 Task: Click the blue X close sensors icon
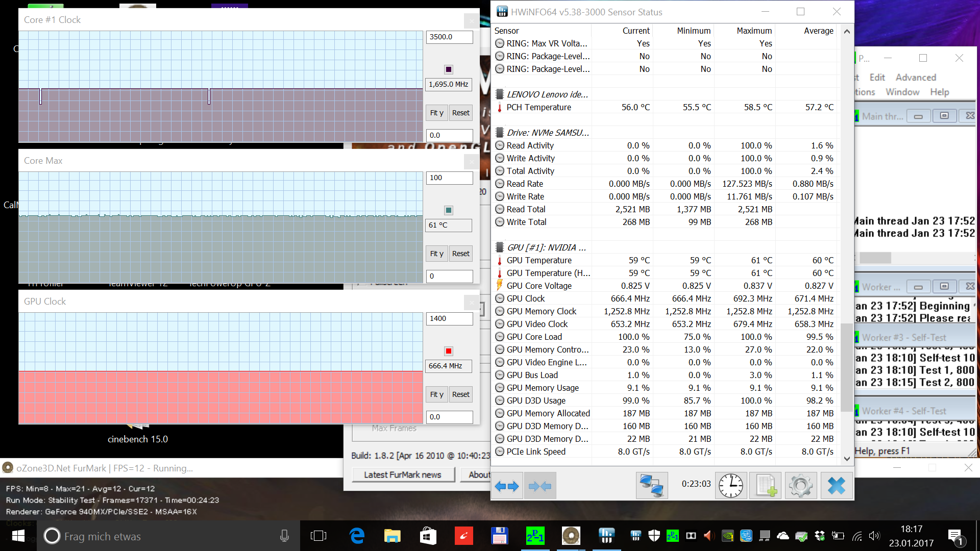(836, 486)
